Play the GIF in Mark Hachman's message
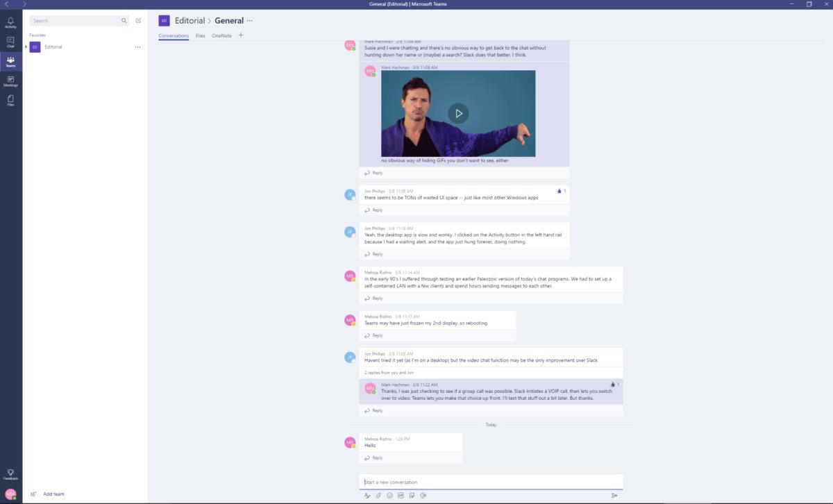 [x=458, y=113]
